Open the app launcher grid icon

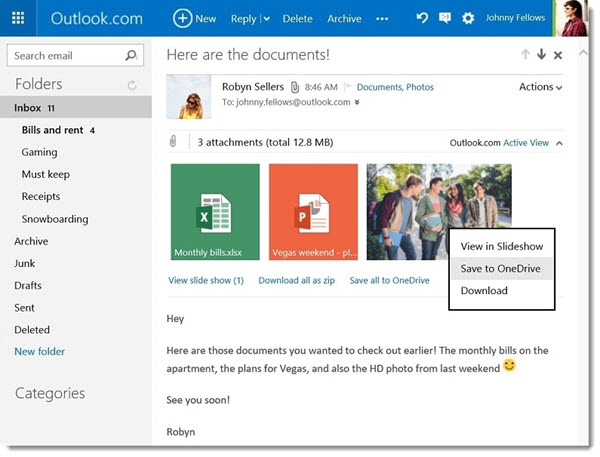(x=18, y=18)
